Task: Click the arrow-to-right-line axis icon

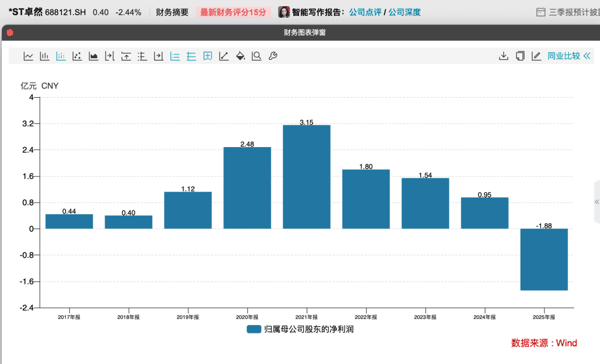Action: [x=109, y=56]
